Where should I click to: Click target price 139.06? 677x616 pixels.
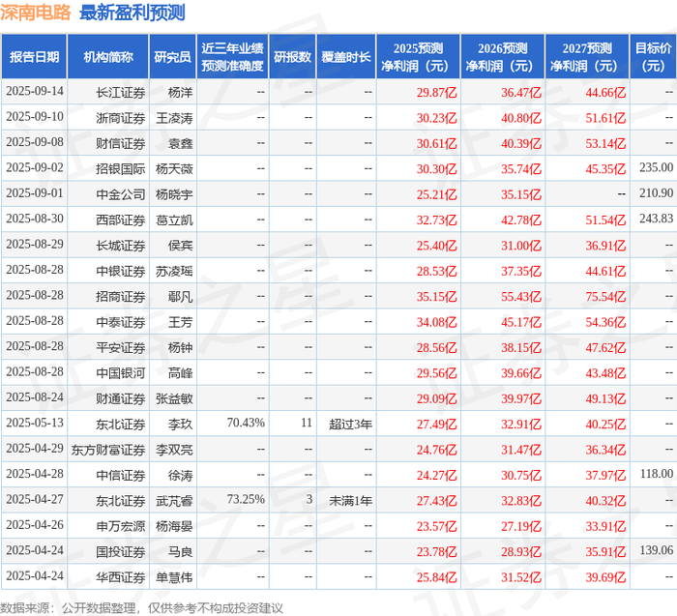[x=657, y=550]
